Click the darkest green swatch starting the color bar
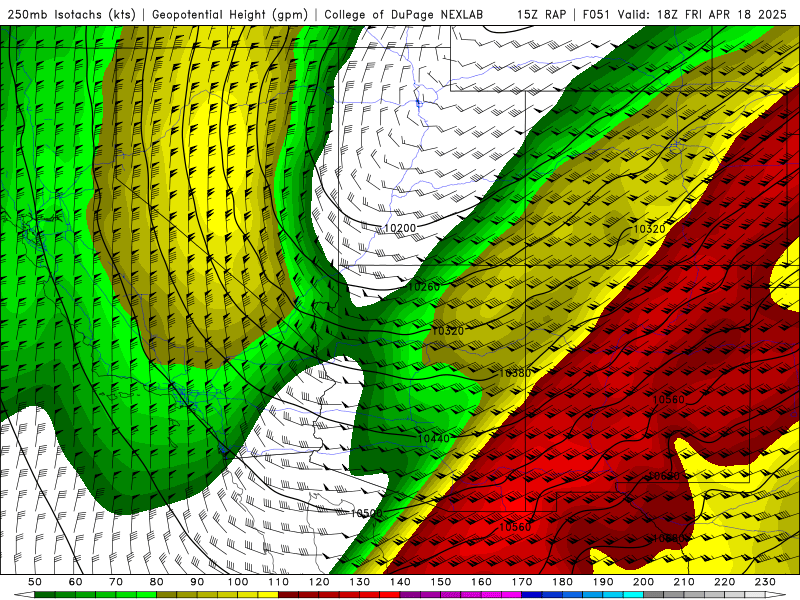 point(45,595)
